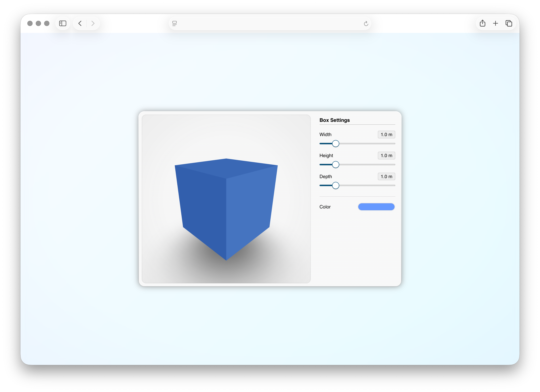Show the tab overview icon
The image size is (540, 392).
[x=509, y=23]
